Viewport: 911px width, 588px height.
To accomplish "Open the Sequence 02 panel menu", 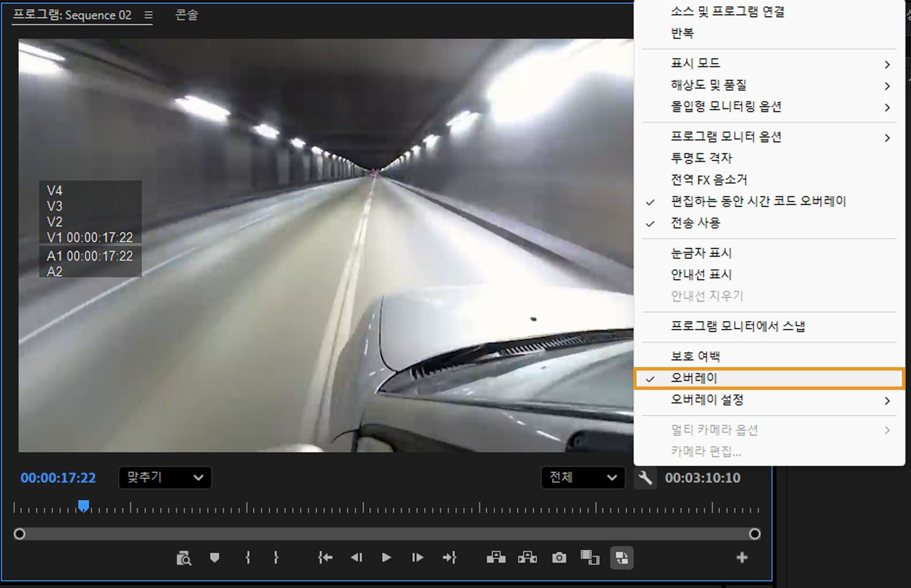I will click(147, 15).
